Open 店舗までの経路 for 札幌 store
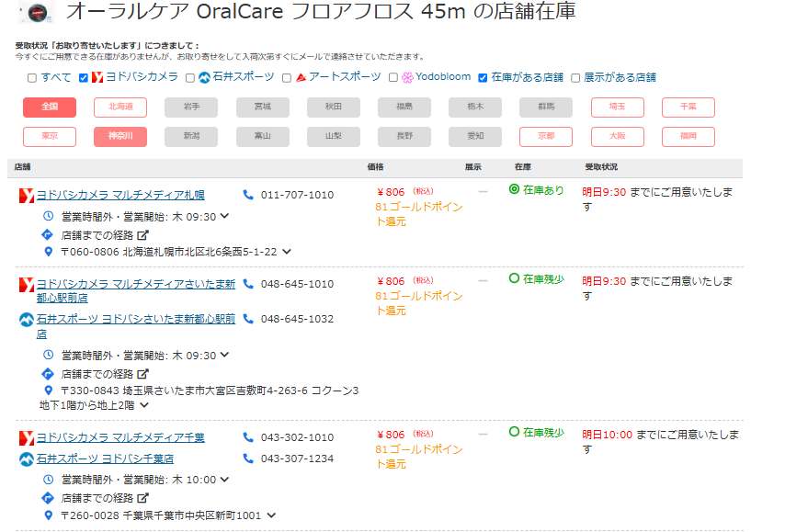785x532 pixels. [104, 235]
